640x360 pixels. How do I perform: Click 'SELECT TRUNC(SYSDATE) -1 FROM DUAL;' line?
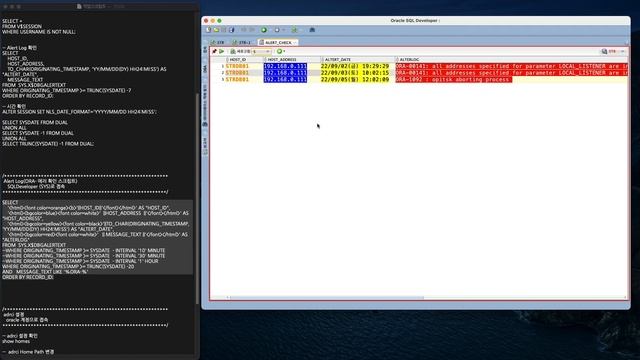tap(48, 144)
